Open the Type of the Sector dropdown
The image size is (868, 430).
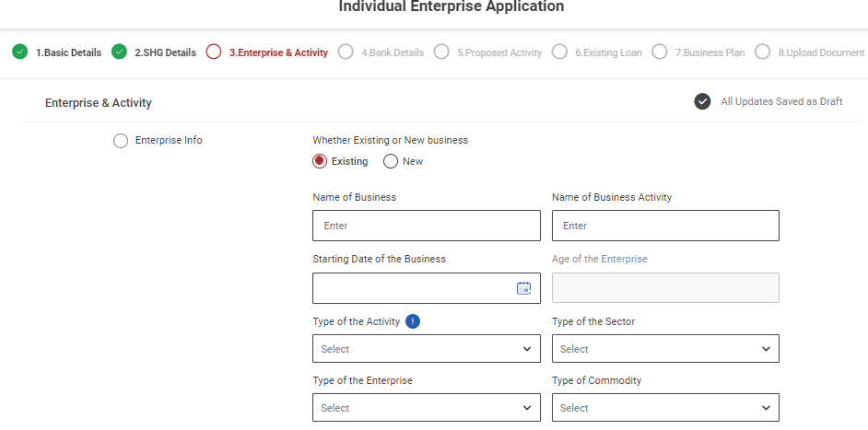pos(665,349)
